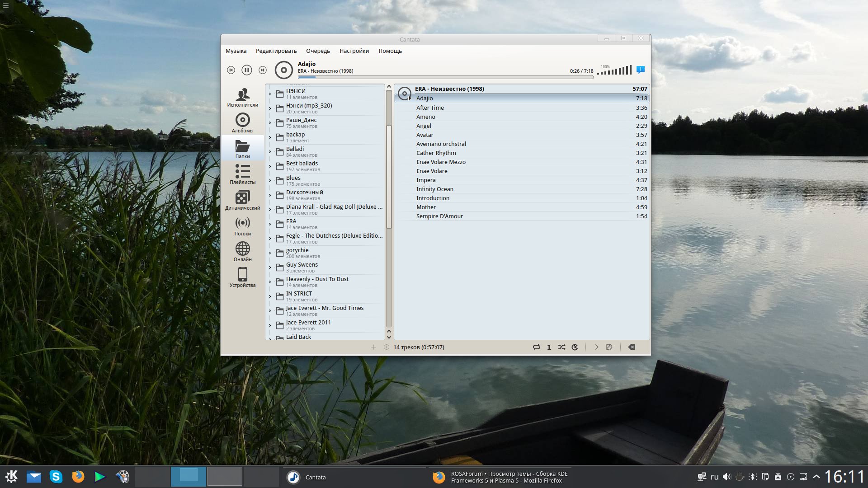Toggle repeat mode
This screenshot has height=488, width=868.
(536, 347)
